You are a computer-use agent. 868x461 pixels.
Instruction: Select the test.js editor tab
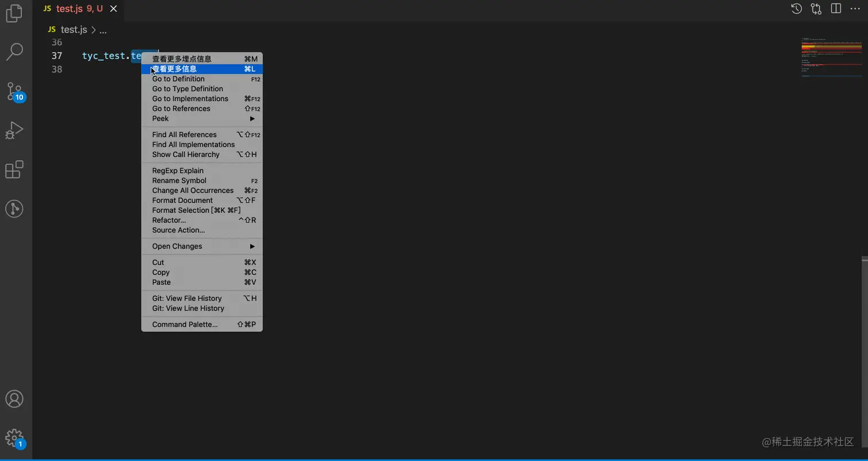point(77,9)
